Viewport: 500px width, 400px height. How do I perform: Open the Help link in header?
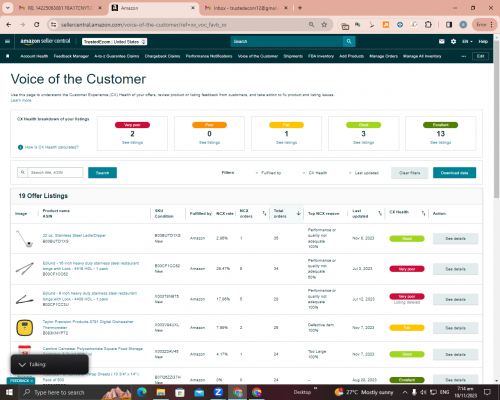pos(483,41)
